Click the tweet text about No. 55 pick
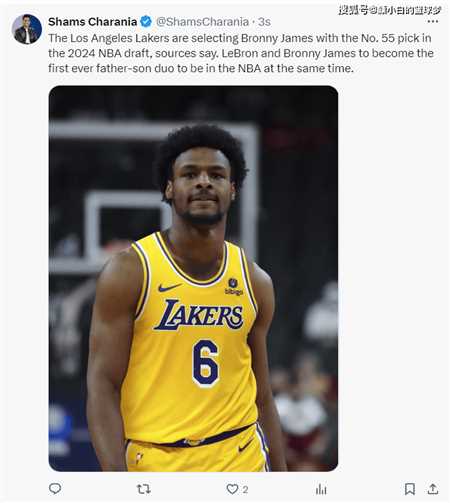 click(x=241, y=53)
